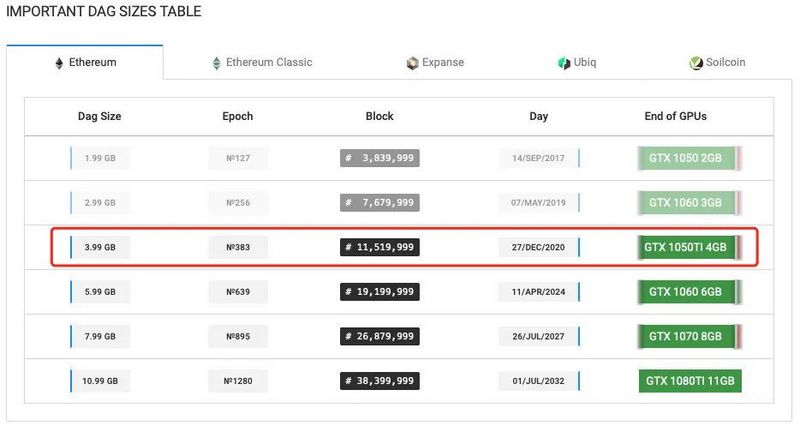The image size is (800, 426).
Task: Click the GTX 1050TI 4GB badge
Action: (x=690, y=247)
